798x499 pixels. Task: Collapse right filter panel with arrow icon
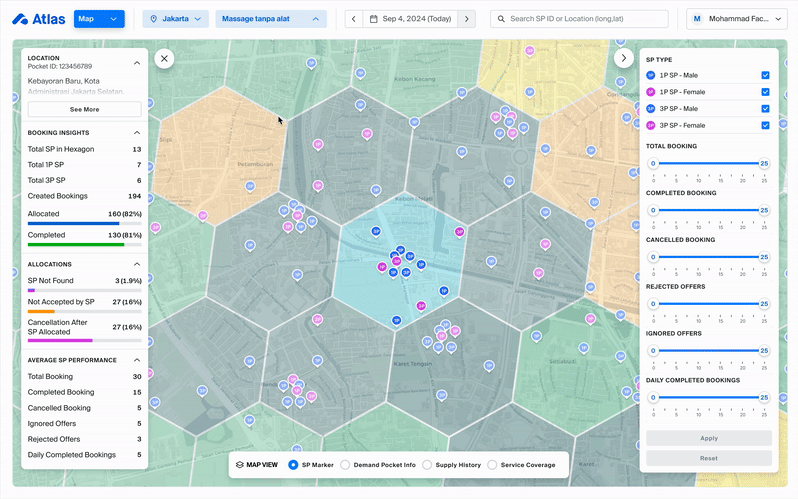click(x=624, y=59)
